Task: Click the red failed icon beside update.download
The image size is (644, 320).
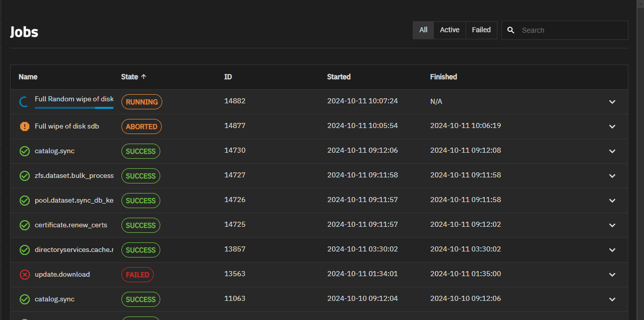Action: coord(24,275)
